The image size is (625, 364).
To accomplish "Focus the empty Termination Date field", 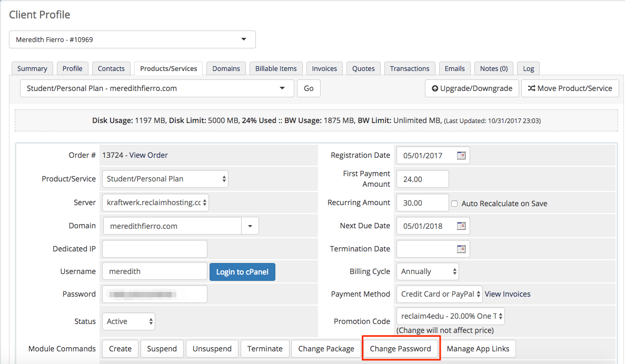I will click(x=433, y=249).
